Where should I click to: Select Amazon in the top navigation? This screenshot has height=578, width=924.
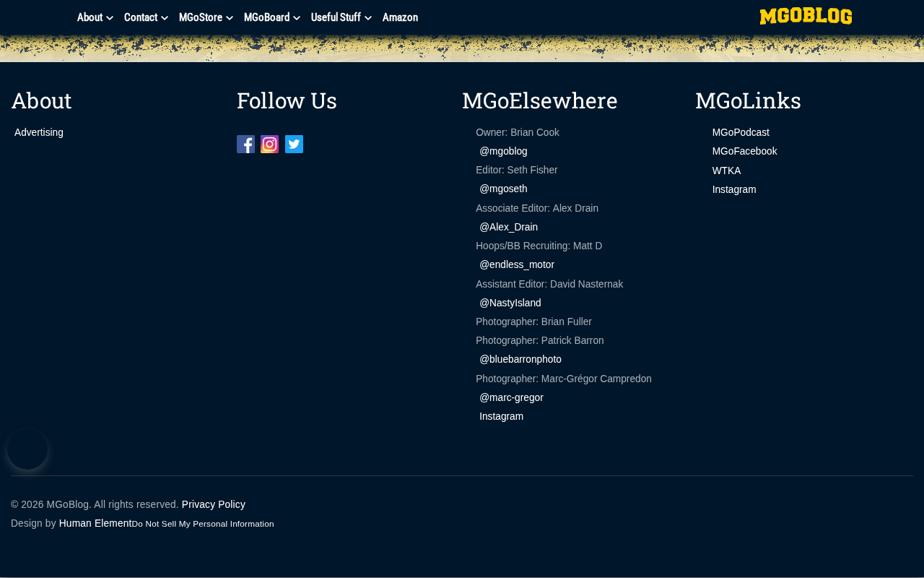[400, 17]
